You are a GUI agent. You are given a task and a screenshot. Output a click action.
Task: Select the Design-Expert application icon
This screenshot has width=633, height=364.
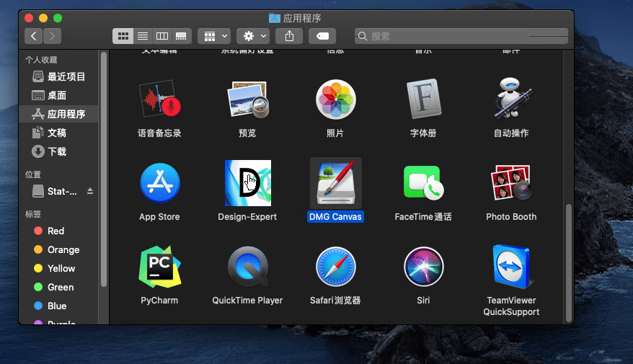248,183
